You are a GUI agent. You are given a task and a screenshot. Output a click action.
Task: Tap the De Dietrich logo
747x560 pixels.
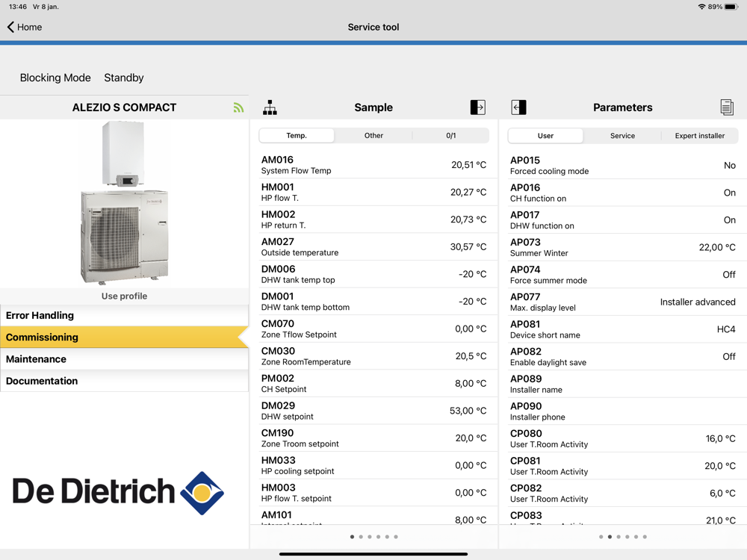click(x=118, y=493)
